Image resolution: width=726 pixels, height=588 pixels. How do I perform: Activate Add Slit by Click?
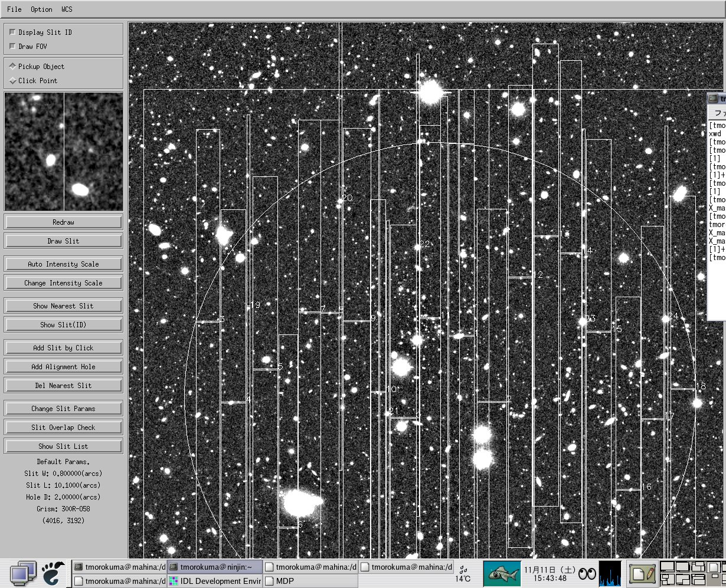coord(63,348)
